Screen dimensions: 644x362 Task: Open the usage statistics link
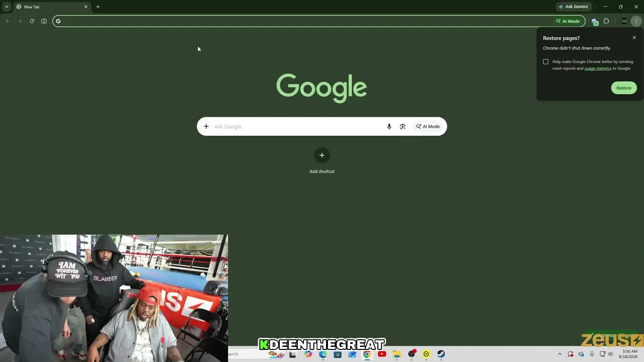coord(598,68)
